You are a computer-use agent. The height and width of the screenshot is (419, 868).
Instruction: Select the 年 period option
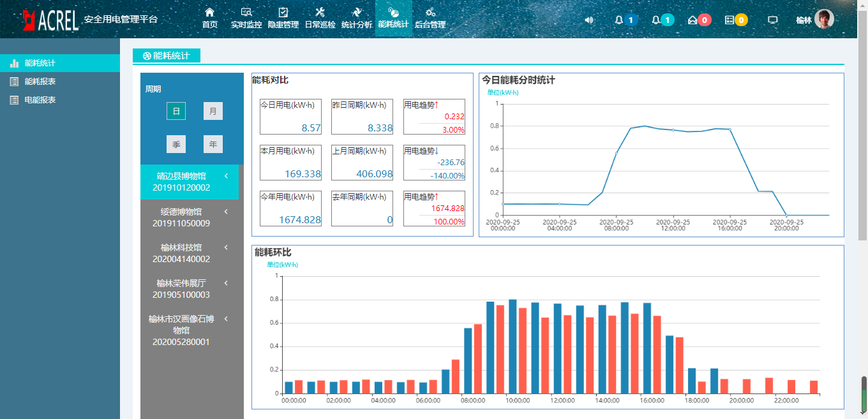click(x=213, y=144)
